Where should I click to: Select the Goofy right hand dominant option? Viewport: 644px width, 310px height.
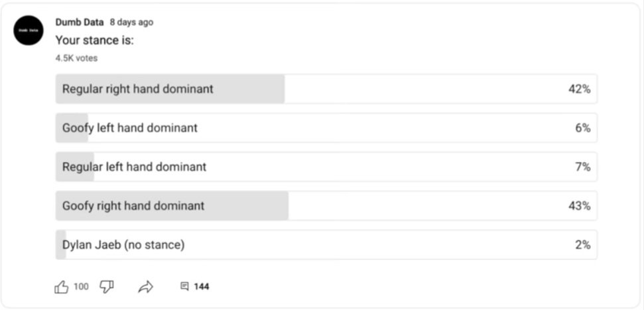coord(326,206)
